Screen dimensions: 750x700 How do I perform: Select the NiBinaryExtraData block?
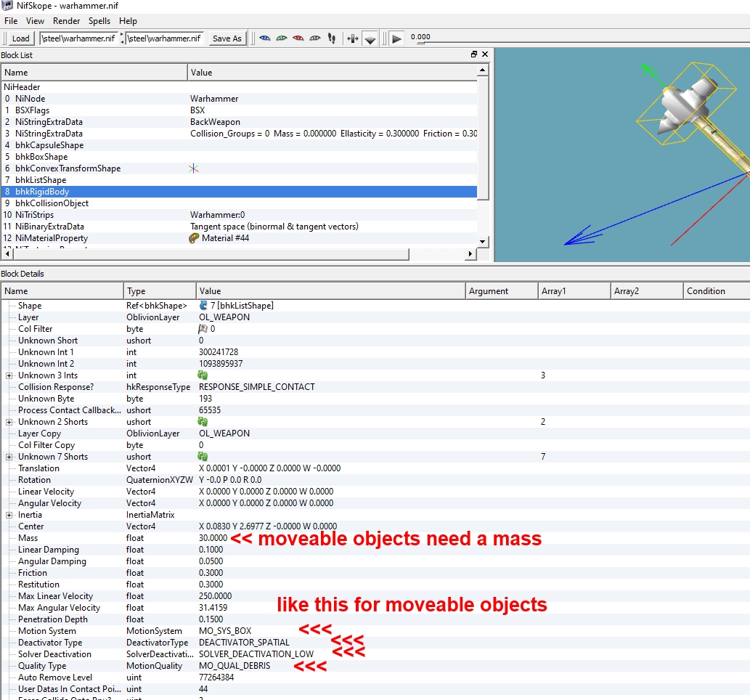[239, 227]
